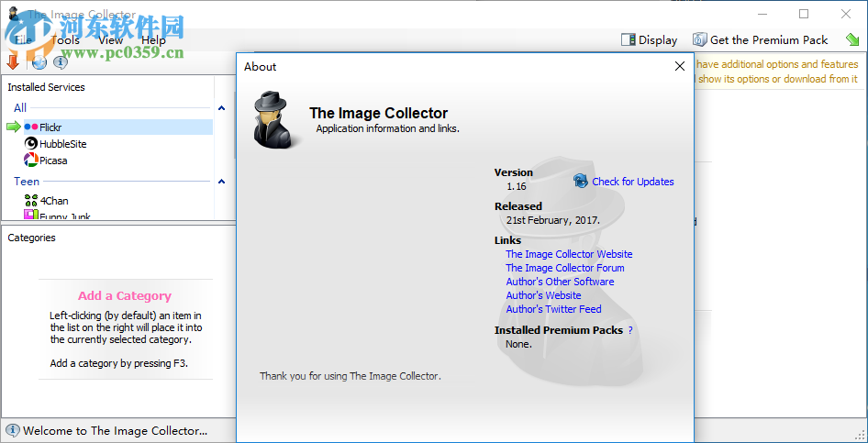This screenshot has width=868, height=443.
Task: Click the 4Chan service icon
Action: pyautogui.click(x=31, y=201)
